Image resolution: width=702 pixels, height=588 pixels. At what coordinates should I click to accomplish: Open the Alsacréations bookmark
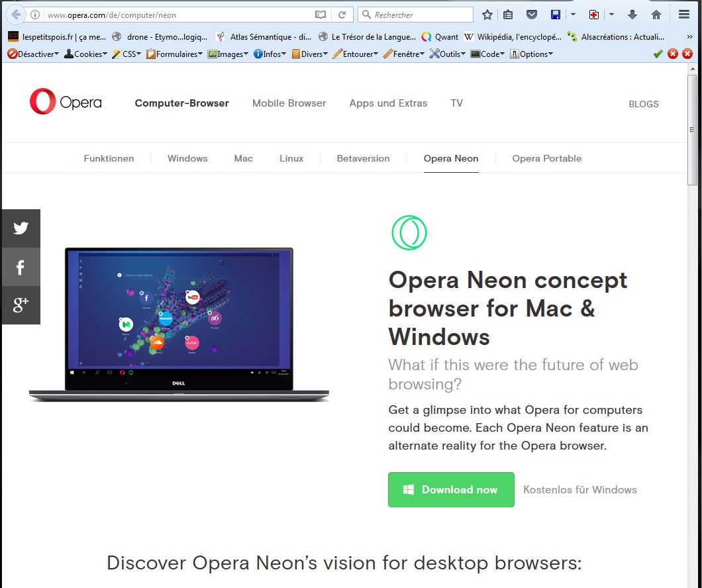point(616,36)
